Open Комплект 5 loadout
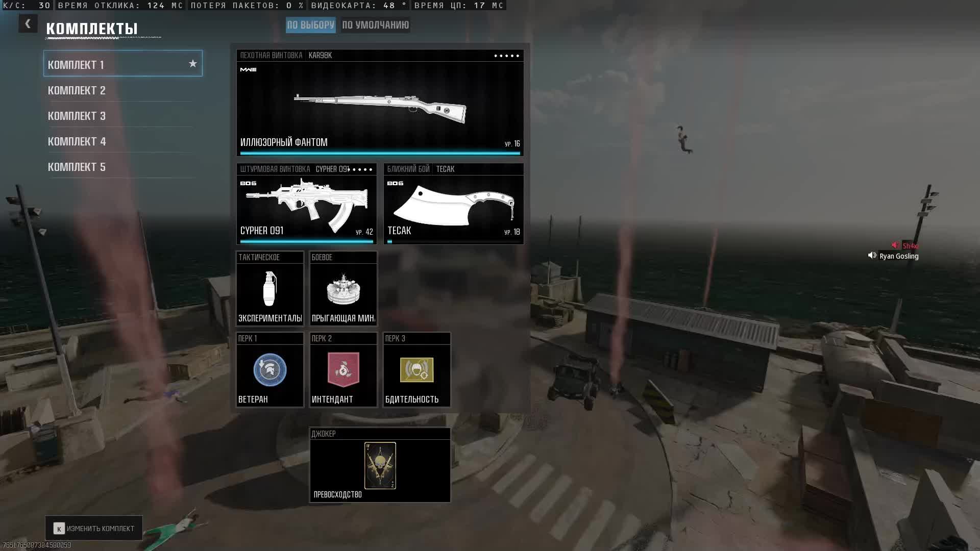Viewport: 980px width, 551px height. pyautogui.click(x=77, y=167)
